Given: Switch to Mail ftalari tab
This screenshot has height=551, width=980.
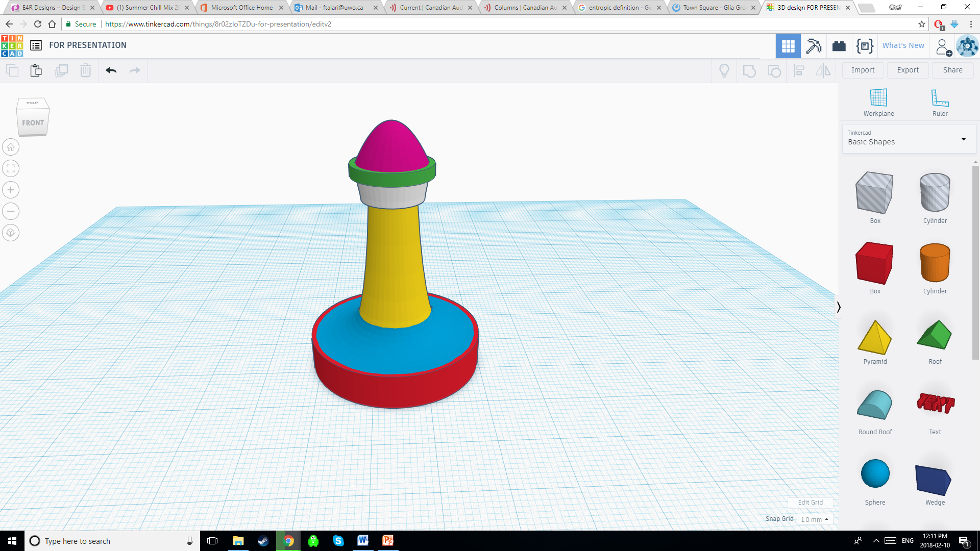Looking at the screenshot, I should click(x=336, y=8).
